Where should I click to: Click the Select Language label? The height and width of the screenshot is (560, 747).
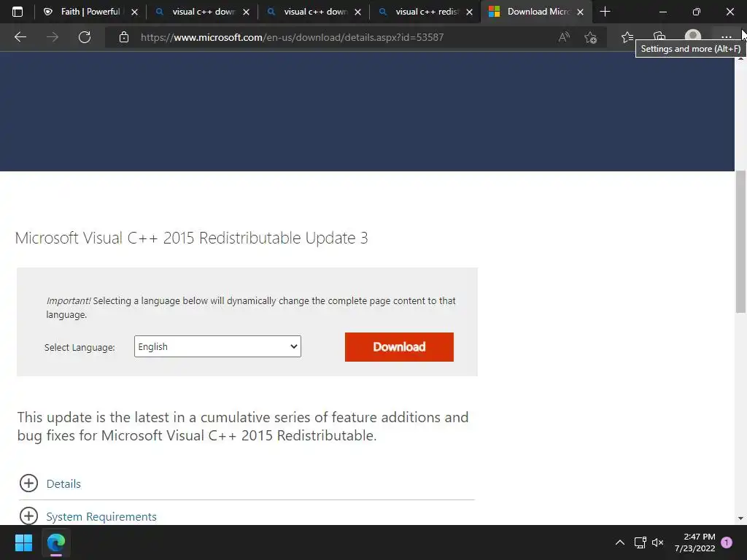(80, 348)
